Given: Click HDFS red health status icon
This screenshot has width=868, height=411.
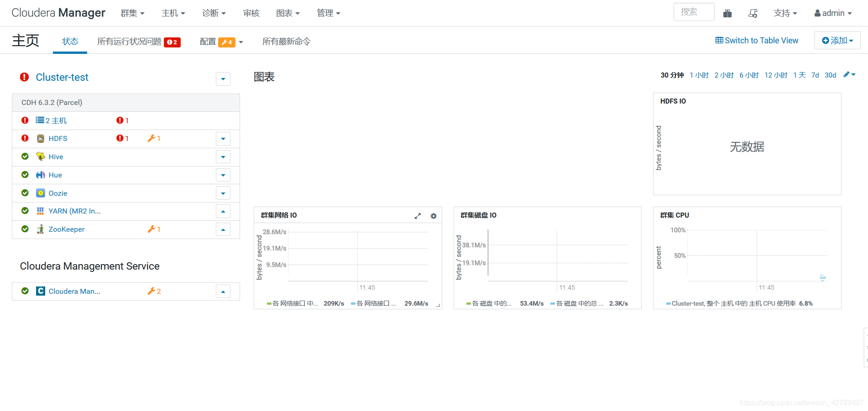Looking at the screenshot, I should click(x=25, y=138).
